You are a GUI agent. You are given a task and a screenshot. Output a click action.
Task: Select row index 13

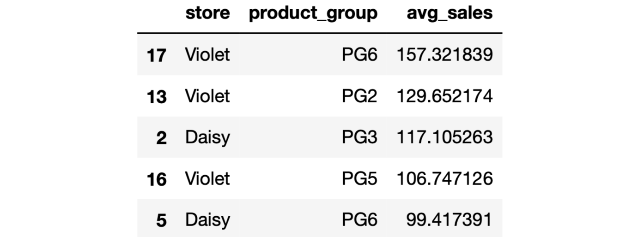(156, 97)
